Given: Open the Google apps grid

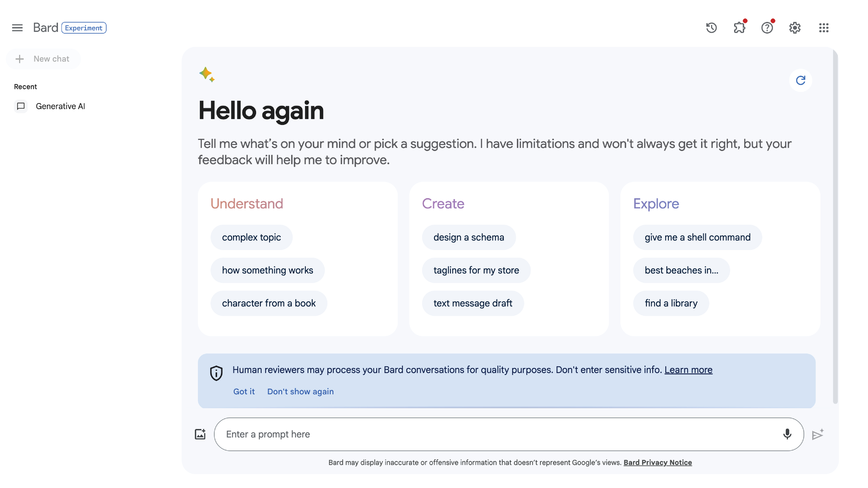Looking at the screenshot, I should coord(824,28).
